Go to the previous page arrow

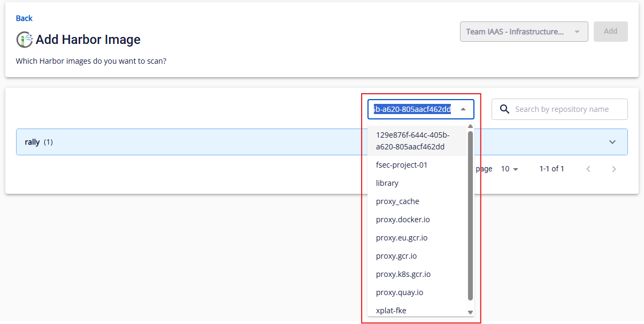(588, 169)
